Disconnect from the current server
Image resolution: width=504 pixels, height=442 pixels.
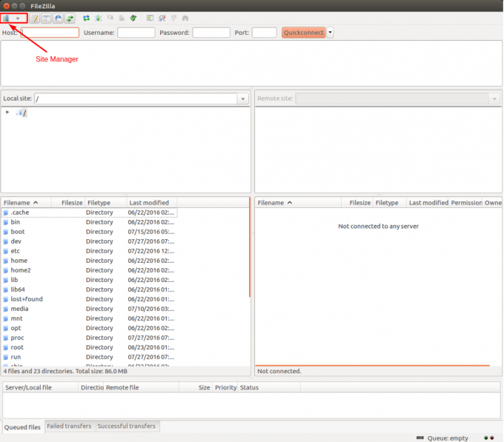click(122, 19)
